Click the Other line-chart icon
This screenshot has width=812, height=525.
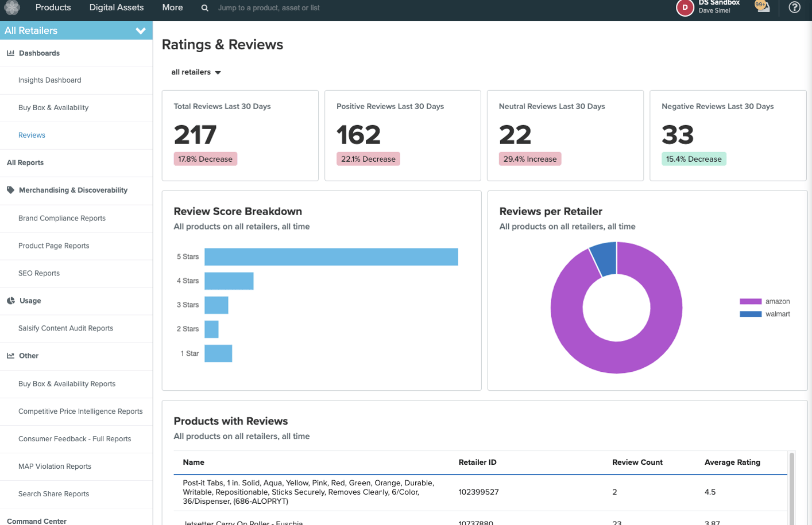click(10, 356)
